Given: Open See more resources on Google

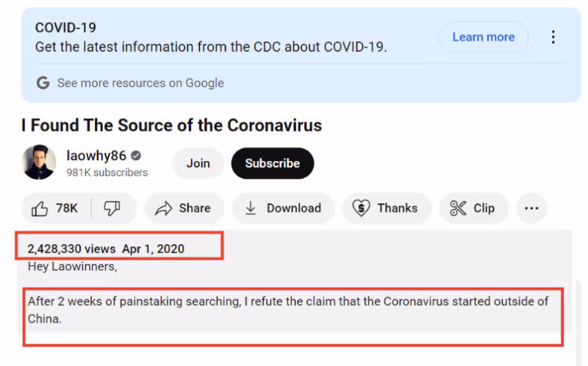Looking at the screenshot, I should coord(140,83).
